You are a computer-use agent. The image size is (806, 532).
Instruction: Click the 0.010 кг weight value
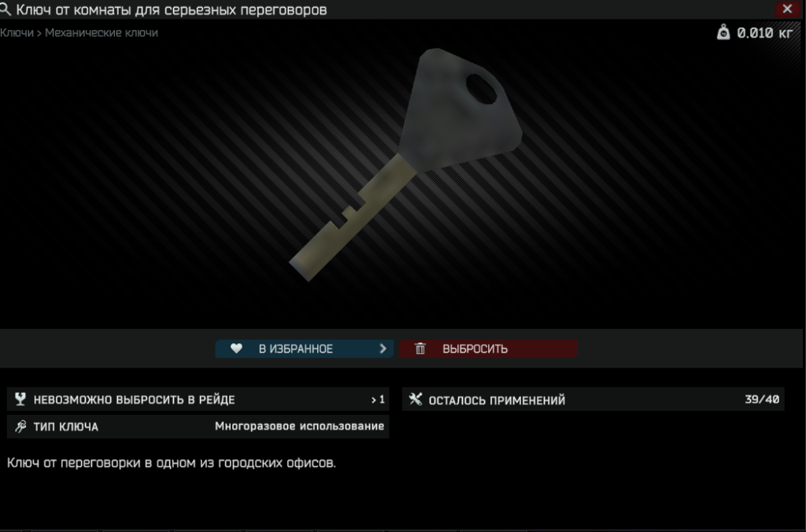click(765, 33)
